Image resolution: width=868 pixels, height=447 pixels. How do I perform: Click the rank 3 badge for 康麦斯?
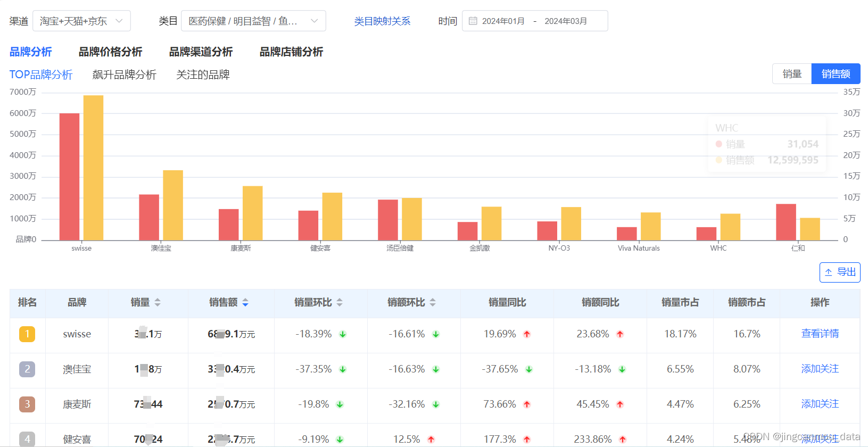point(27,404)
